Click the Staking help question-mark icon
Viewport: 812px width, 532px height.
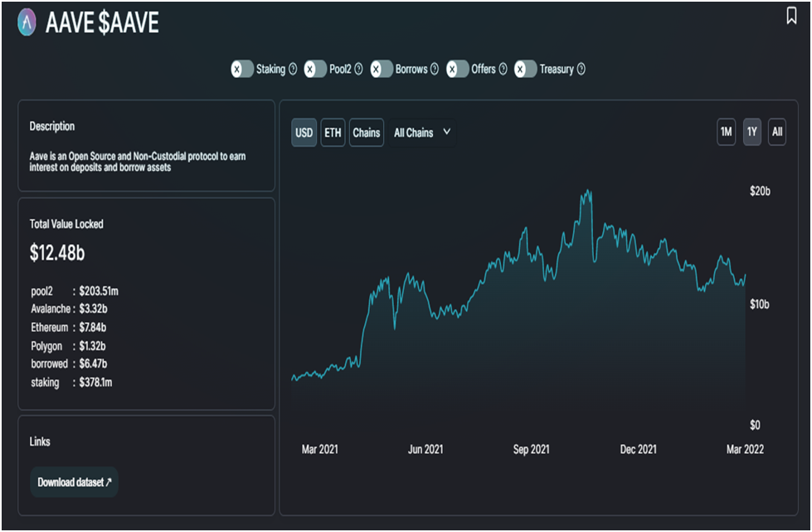pyautogui.click(x=292, y=70)
